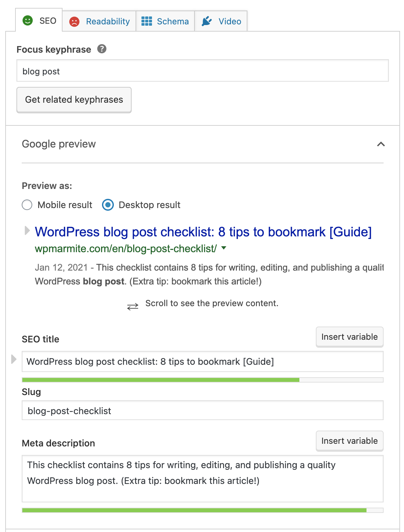The image size is (404, 532).
Task: Open the Schema tab
Action: click(173, 21)
